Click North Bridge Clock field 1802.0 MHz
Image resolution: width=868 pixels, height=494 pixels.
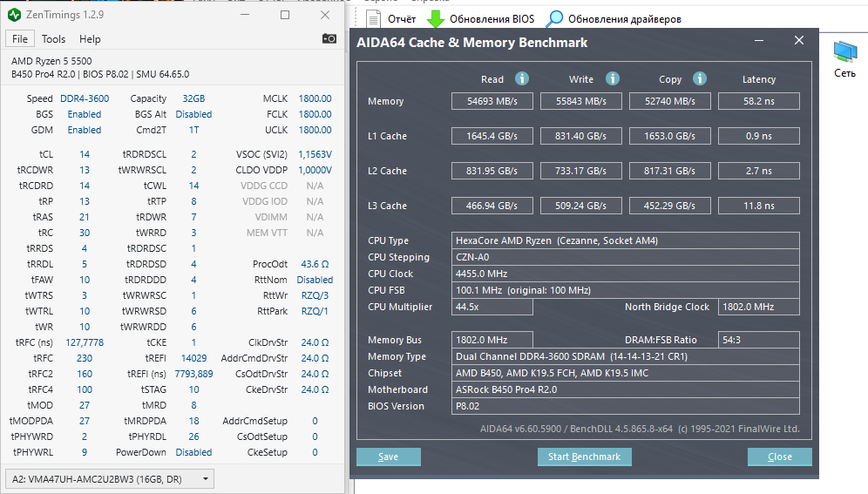759,307
